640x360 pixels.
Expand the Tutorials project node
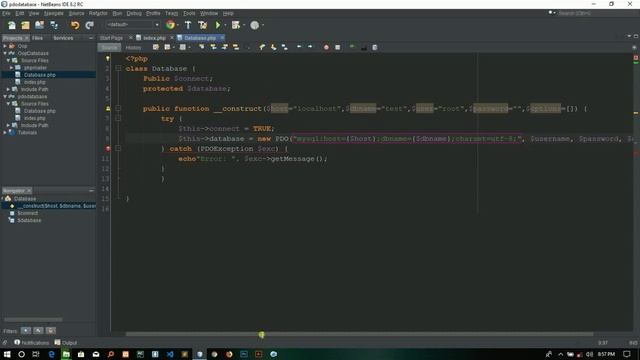click(x=5, y=133)
